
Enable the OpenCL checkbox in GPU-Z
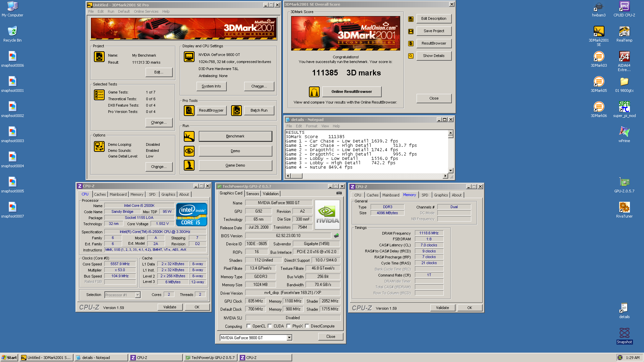[249, 326]
